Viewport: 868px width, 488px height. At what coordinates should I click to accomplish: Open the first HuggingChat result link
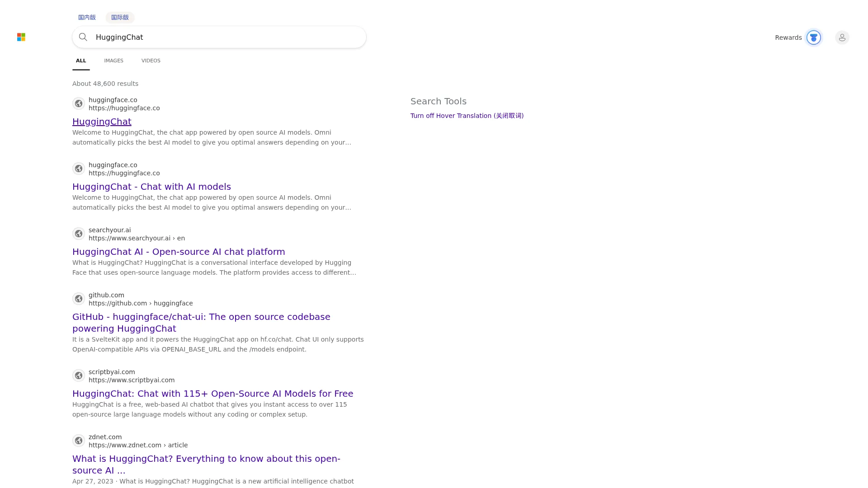102,122
